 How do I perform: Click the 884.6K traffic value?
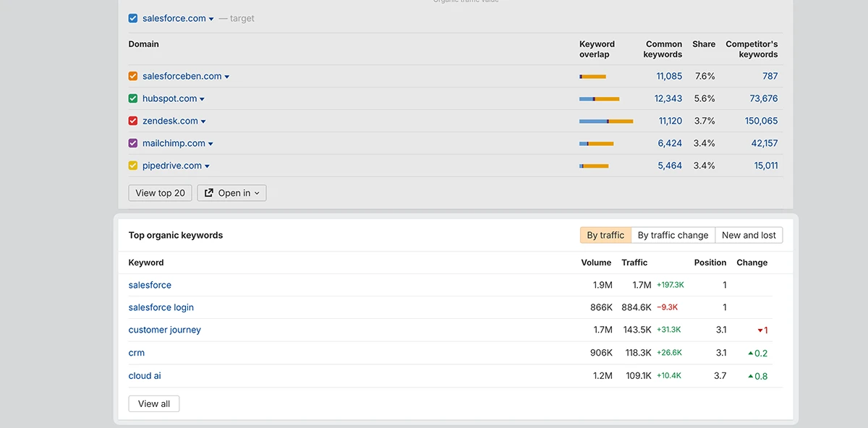(637, 307)
